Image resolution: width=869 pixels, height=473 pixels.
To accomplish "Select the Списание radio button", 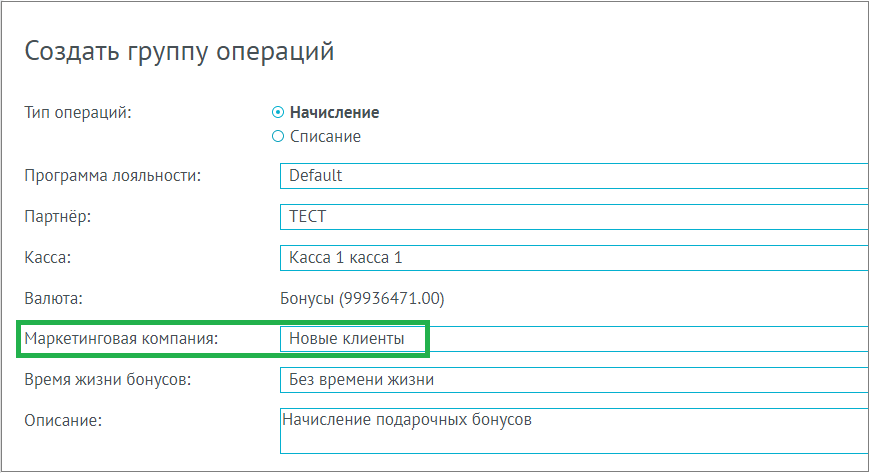I will pos(278,136).
